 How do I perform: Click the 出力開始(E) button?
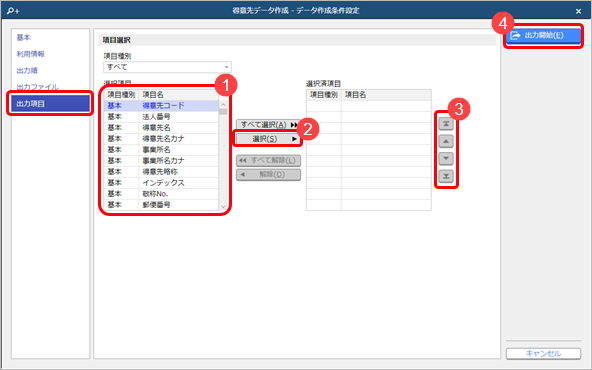(543, 35)
